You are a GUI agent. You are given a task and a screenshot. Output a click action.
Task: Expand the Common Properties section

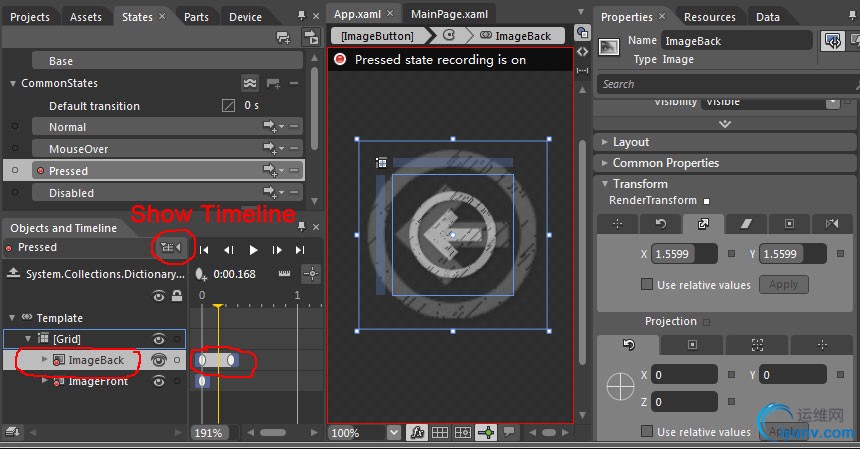coord(604,163)
